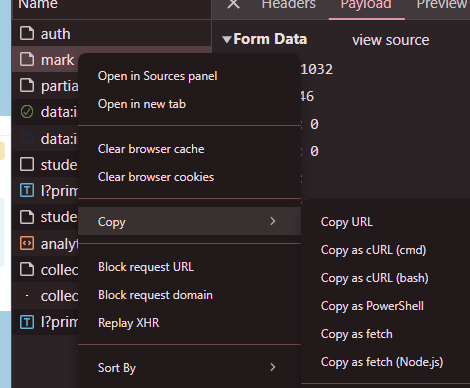Click the font type icon beside last l?prim row

(x=27, y=322)
